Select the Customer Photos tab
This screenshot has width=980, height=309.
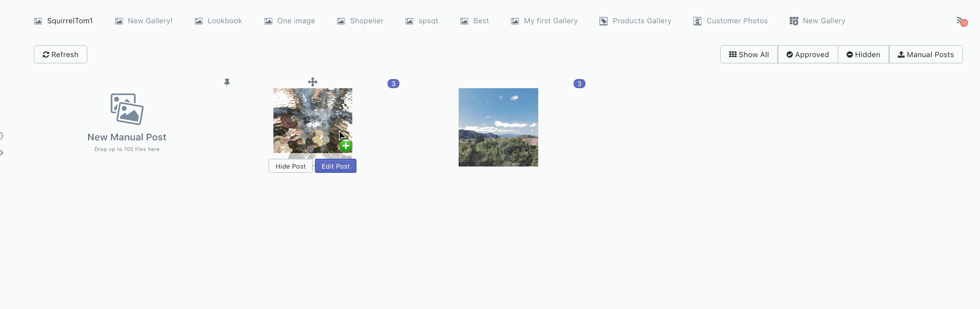click(731, 21)
